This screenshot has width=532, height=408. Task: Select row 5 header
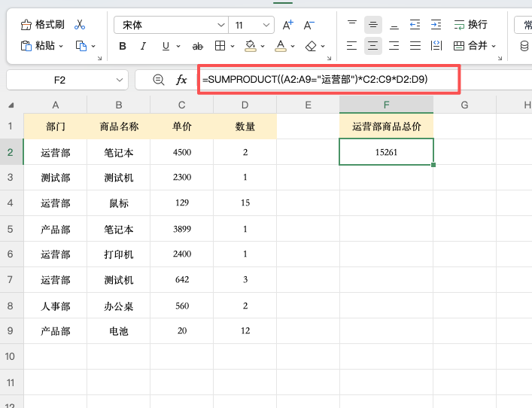point(11,229)
